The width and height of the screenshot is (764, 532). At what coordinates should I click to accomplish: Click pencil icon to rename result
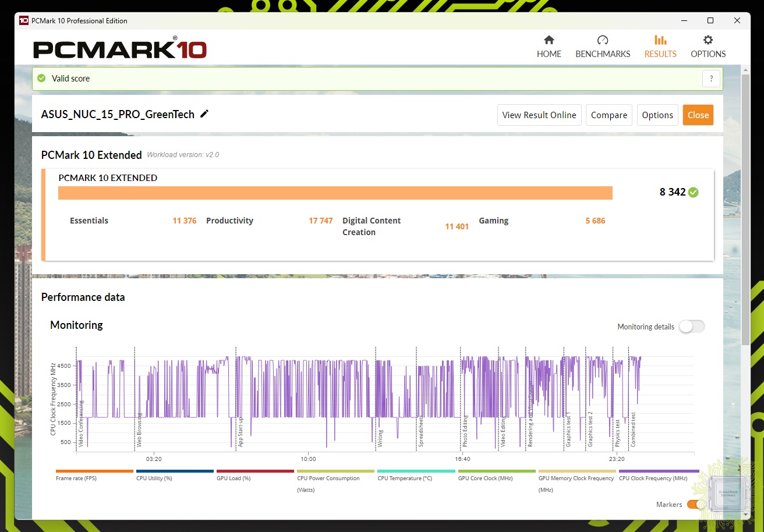pyautogui.click(x=204, y=114)
